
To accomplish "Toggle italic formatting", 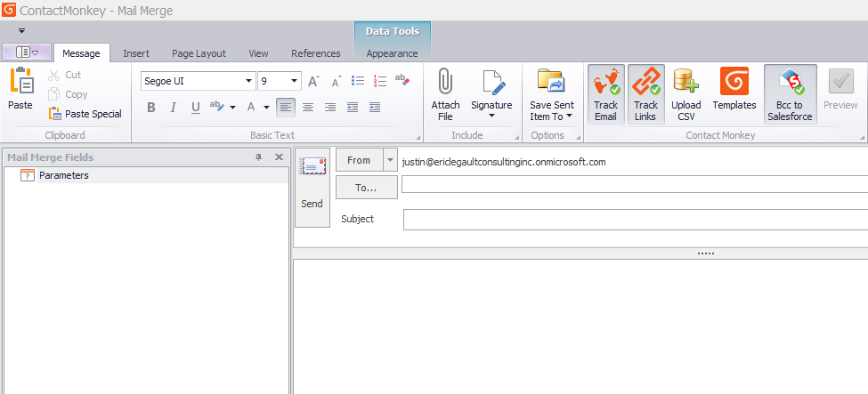I will point(174,108).
